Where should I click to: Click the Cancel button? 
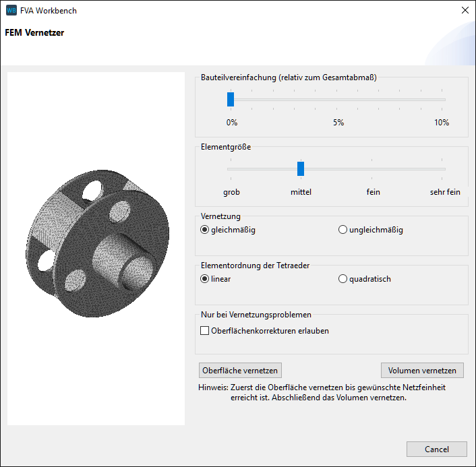[x=437, y=449]
